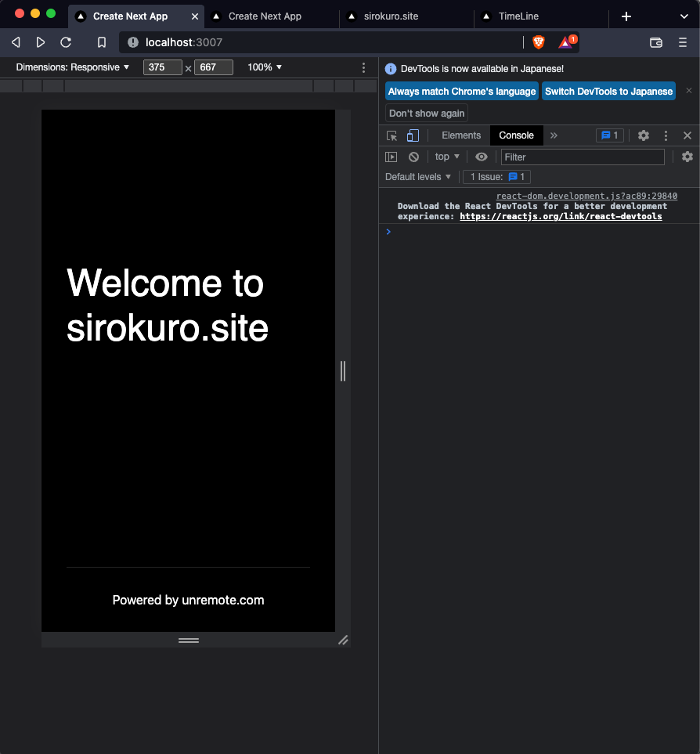This screenshot has height=754, width=700.
Task: Click the console Filter input field
Action: tap(583, 157)
